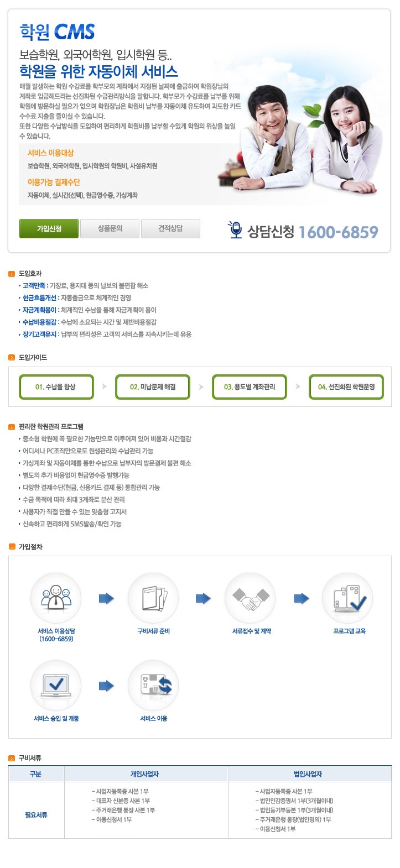
Task: Select guide step 02. 미납문제 해결
Action: click(153, 387)
